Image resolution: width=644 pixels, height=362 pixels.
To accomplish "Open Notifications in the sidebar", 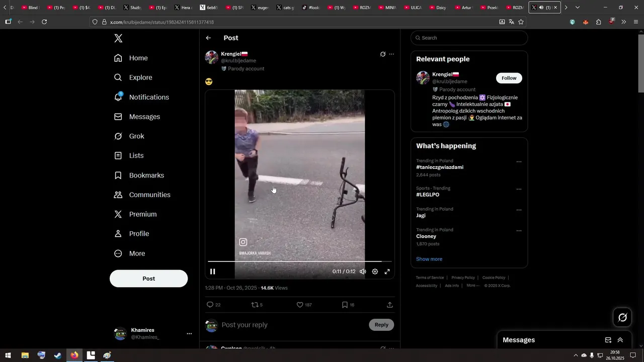I will (x=141, y=97).
